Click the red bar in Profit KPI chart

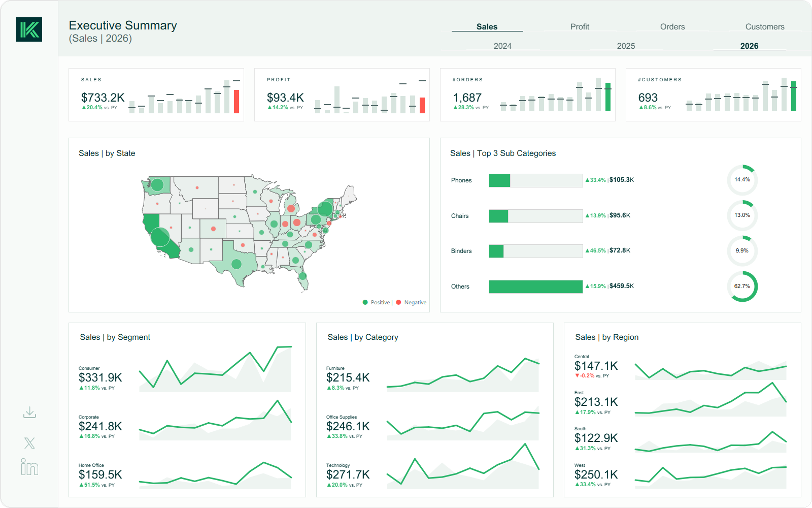422,105
